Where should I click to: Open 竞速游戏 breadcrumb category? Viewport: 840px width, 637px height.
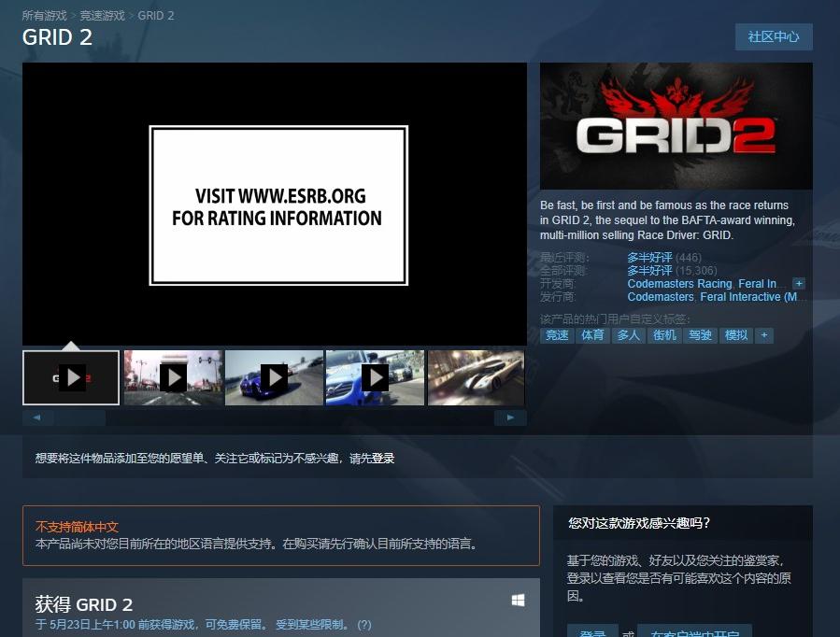coord(103,16)
